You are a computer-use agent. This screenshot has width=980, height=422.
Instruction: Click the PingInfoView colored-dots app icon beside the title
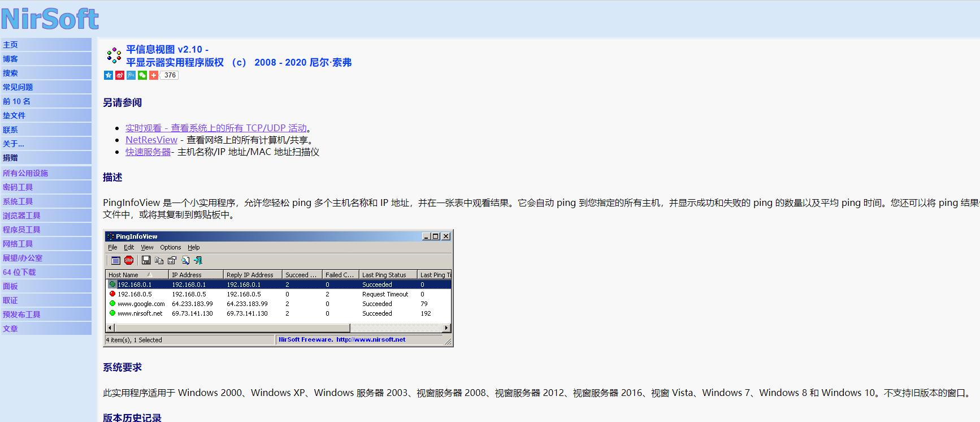pos(114,55)
